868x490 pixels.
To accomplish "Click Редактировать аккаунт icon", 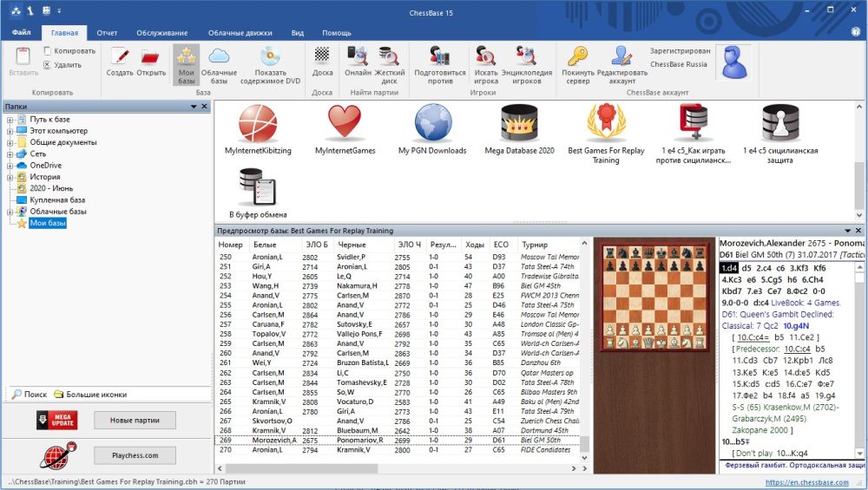I will (621, 56).
